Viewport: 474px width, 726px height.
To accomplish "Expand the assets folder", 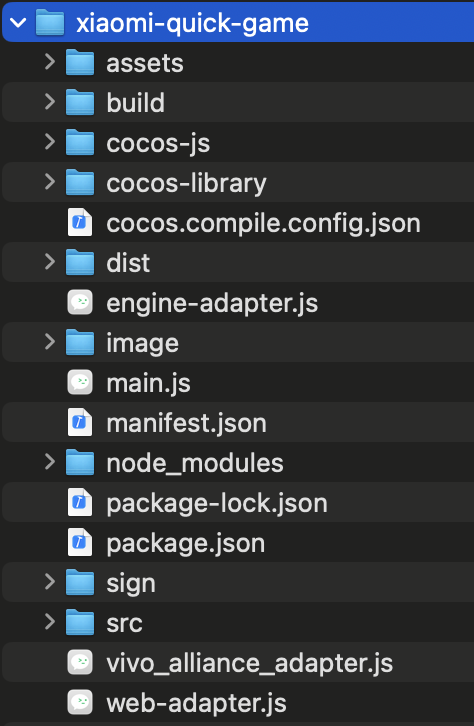I will tap(50, 62).
